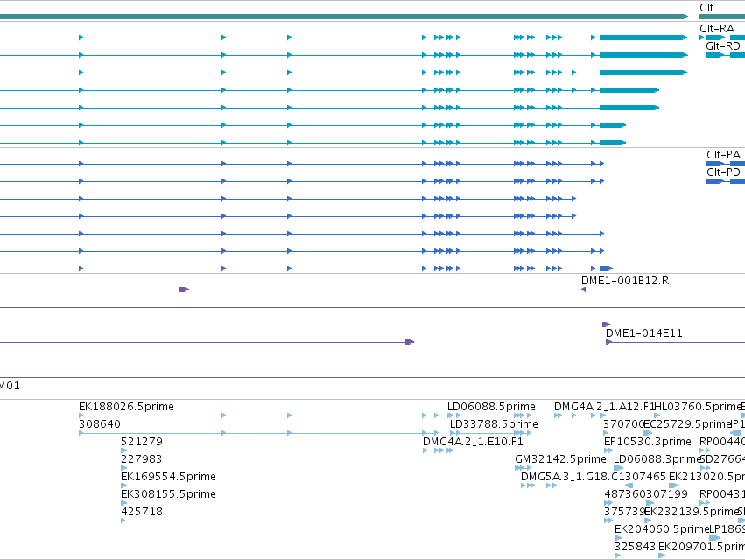Click the 307465 EST label
745x560 pixels.
645,476
